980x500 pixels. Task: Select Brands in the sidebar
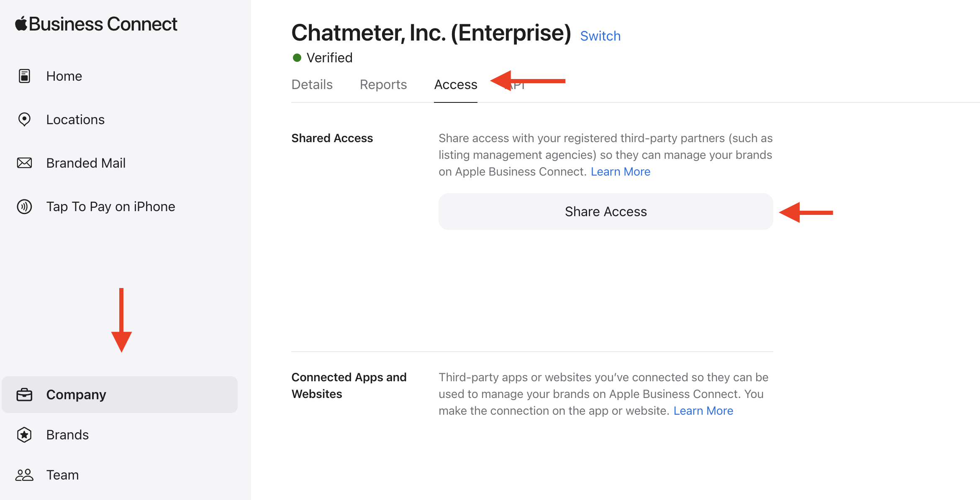[x=67, y=435]
